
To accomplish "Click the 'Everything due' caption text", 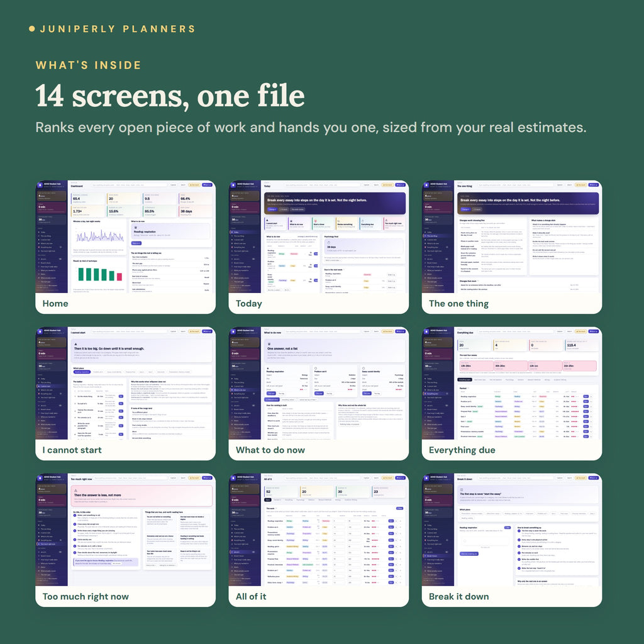I will 462,450.
